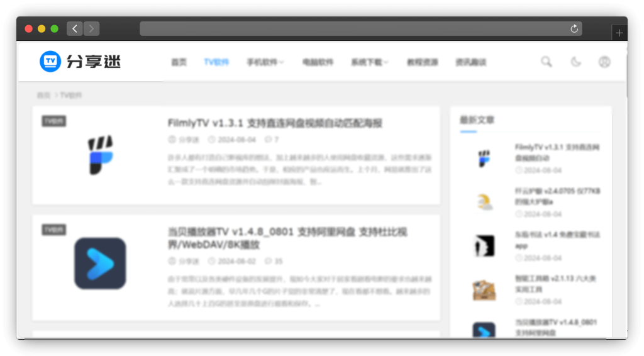The height and width of the screenshot is (356, 644).
Task: Select TV软件 navigation item
Action: tap(216, 62)
